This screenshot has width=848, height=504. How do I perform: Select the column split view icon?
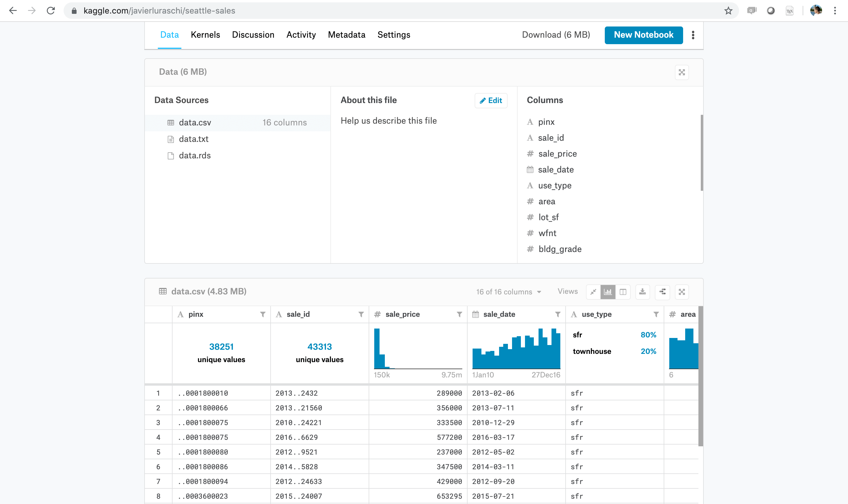coord(623,292)
